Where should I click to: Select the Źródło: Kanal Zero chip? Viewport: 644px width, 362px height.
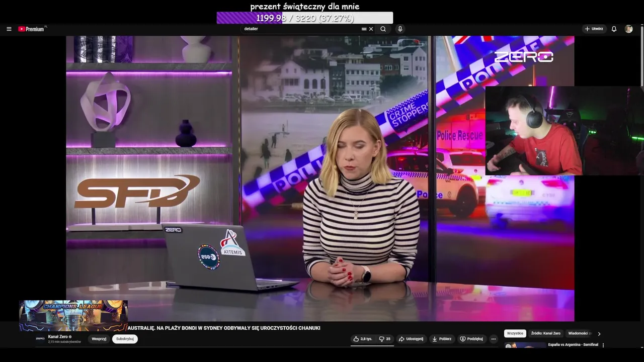(x=546, y=333)
